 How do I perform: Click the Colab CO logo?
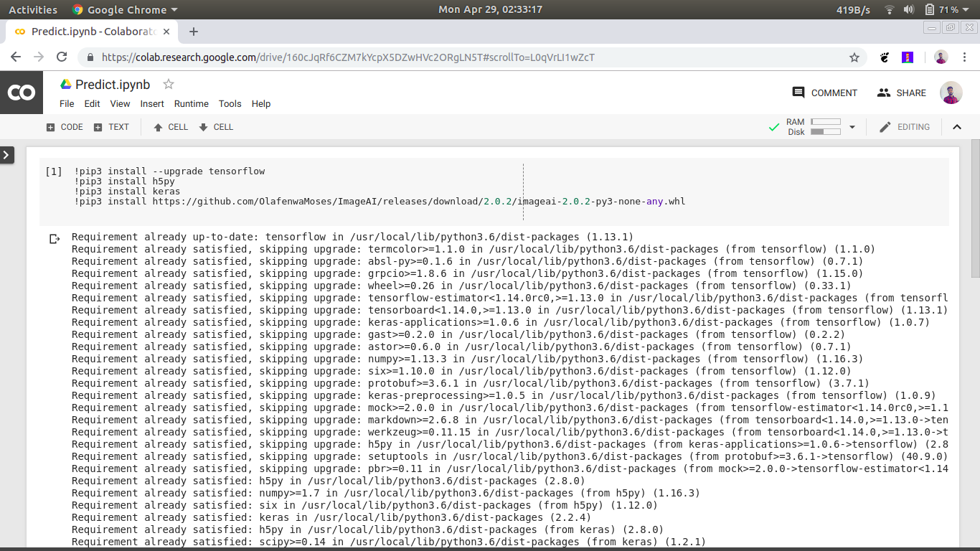tap(21, 93)
